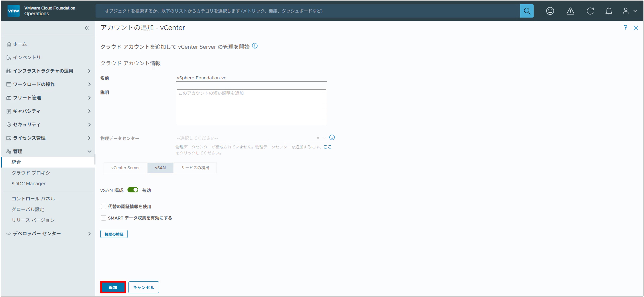Image resolution: width=644 pixels, height=297 pixels.
Task: Close the Add Account vCenter panel
Action: point(636,28)
